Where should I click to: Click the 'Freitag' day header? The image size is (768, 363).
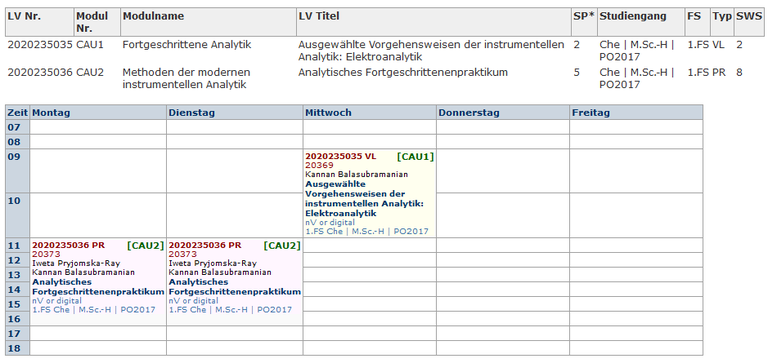tap(636, 113)
